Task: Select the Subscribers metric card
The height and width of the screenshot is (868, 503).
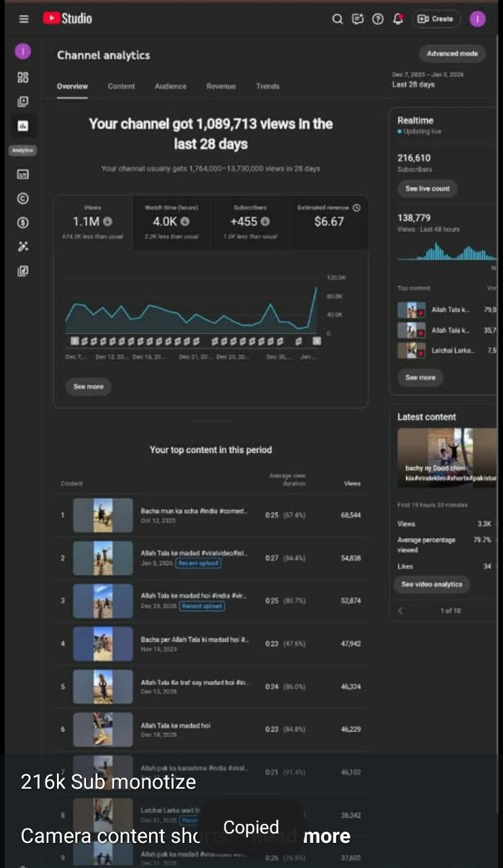Action: click(250, 222)
